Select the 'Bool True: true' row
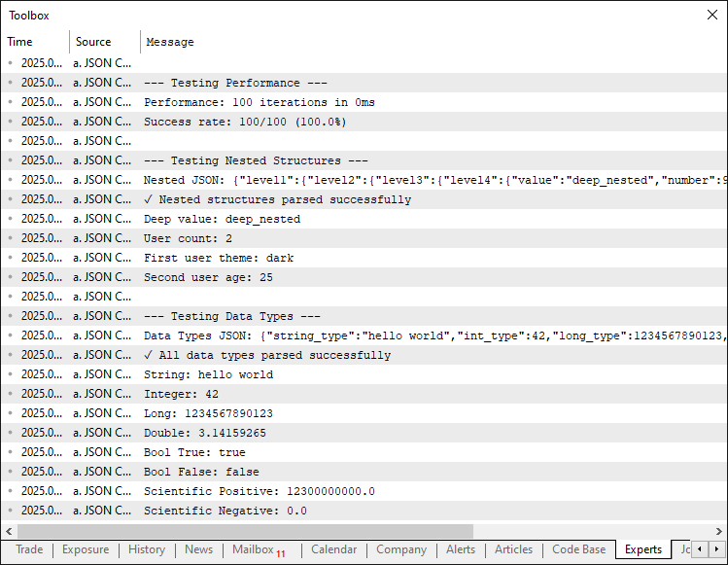This screenshot has height=565, width=728. [364, 452]
